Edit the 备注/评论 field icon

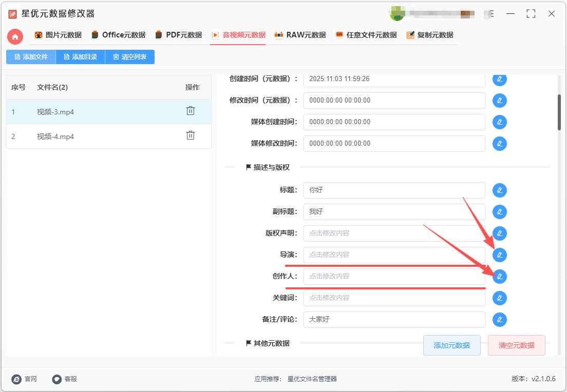500,320
